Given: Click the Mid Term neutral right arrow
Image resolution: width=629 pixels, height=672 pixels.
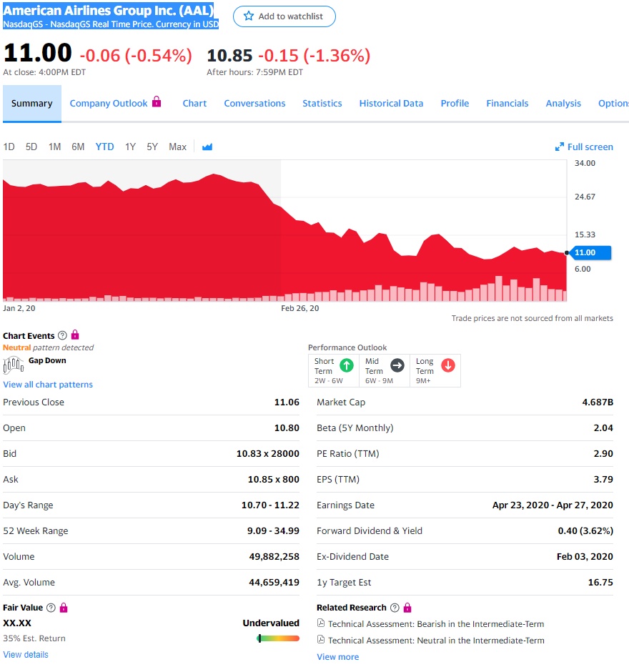Looking at the screenshot, I should click(397, 365).
